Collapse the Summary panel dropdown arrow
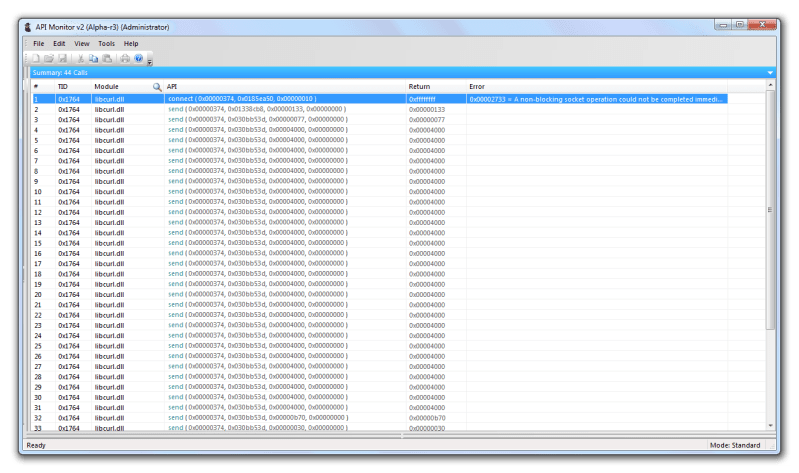The image size is (799, 473). click(770, 73)
